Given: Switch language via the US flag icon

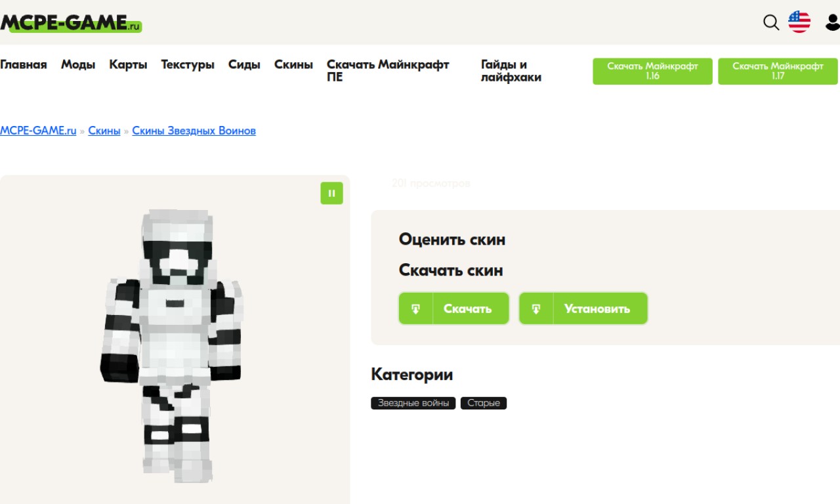Looking at the screenshot, I should (799, 22).
